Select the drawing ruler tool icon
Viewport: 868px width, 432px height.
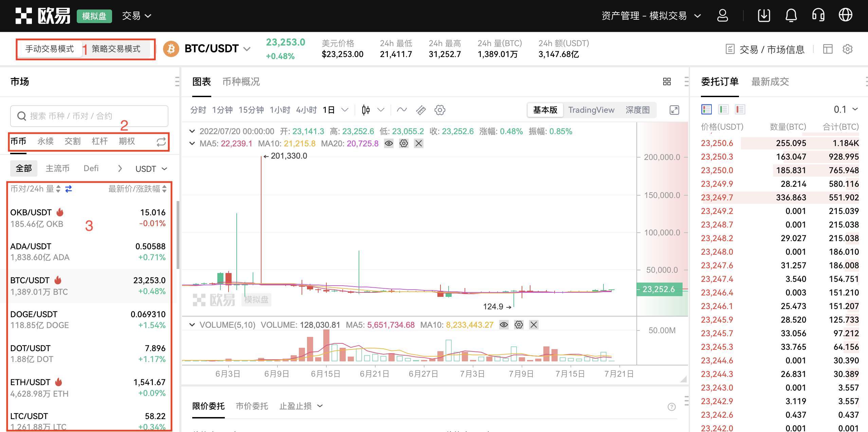point(421,110)
